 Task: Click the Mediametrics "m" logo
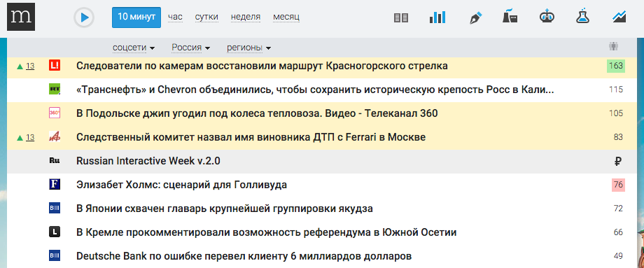point(21,17)
